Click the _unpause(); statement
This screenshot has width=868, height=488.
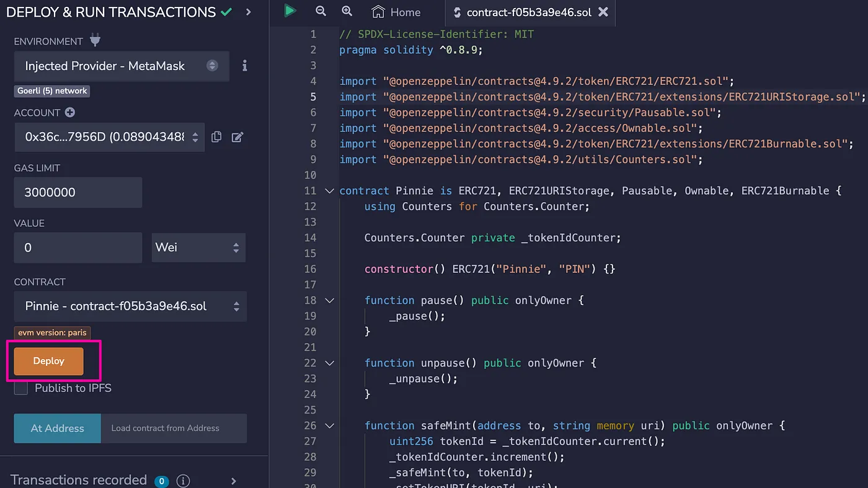[x=423, y=378]
